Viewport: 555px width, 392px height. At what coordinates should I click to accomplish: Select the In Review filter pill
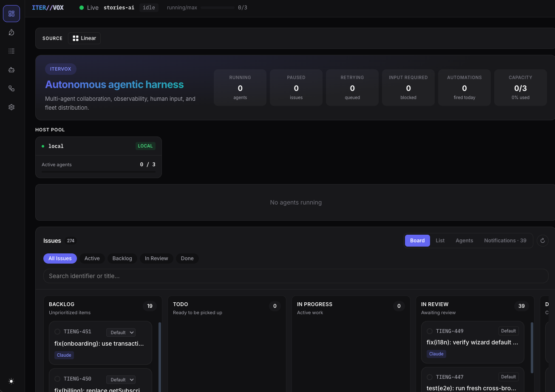tap(156, 258)
